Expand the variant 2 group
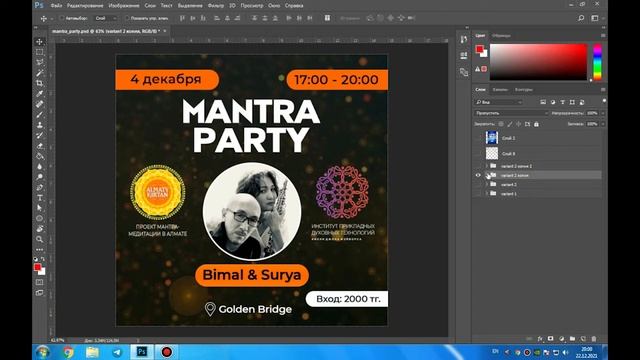 [487, 184]
